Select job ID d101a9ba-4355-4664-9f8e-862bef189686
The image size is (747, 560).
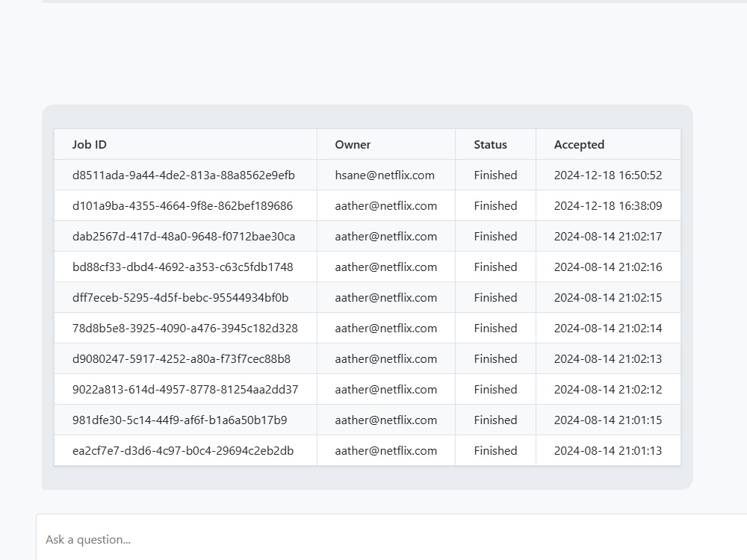182,206
